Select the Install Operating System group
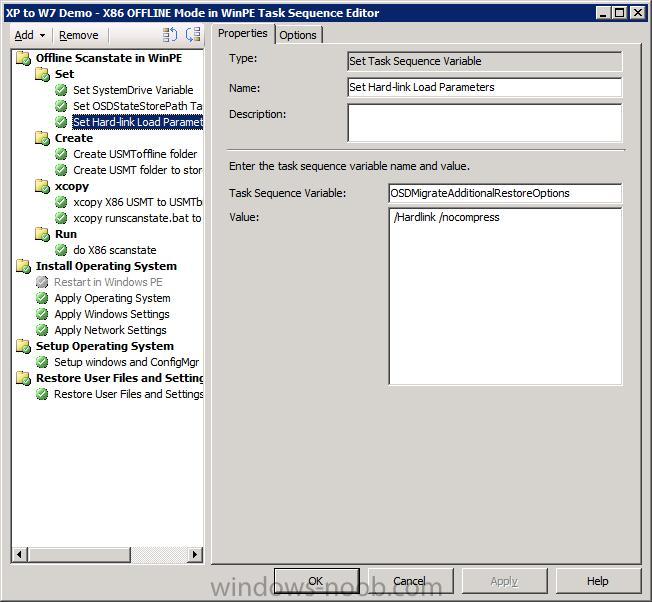 (x=106, y=266)
